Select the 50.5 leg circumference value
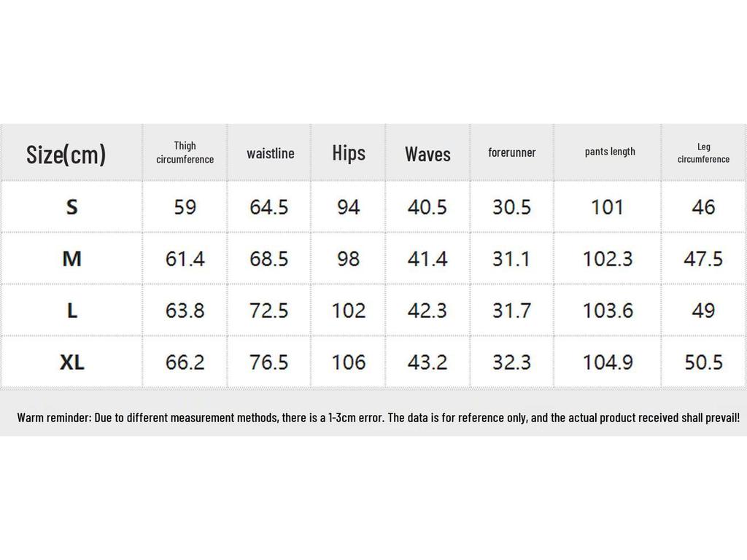Viewport: 747px width, 560px height. point(703,362)
